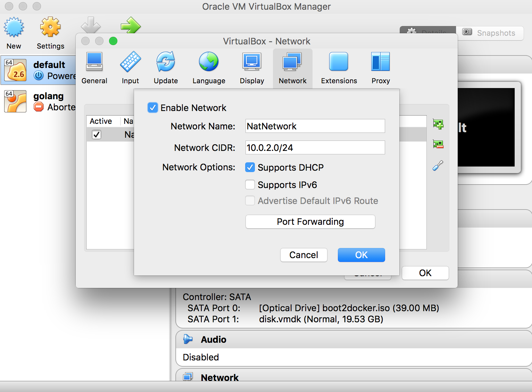Viewport: 532px width, 392px height.
Task: Click the Discard down-arrow toolbar icon
Action: pyautogui.click(x=91, y=25)
